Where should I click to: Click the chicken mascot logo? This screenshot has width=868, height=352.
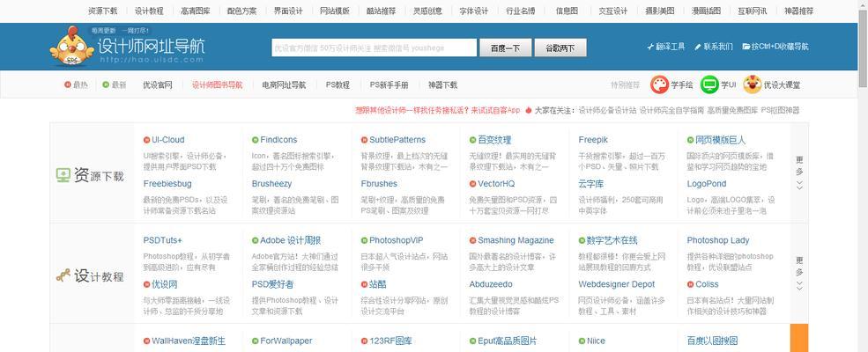click(x=72, y=47)
